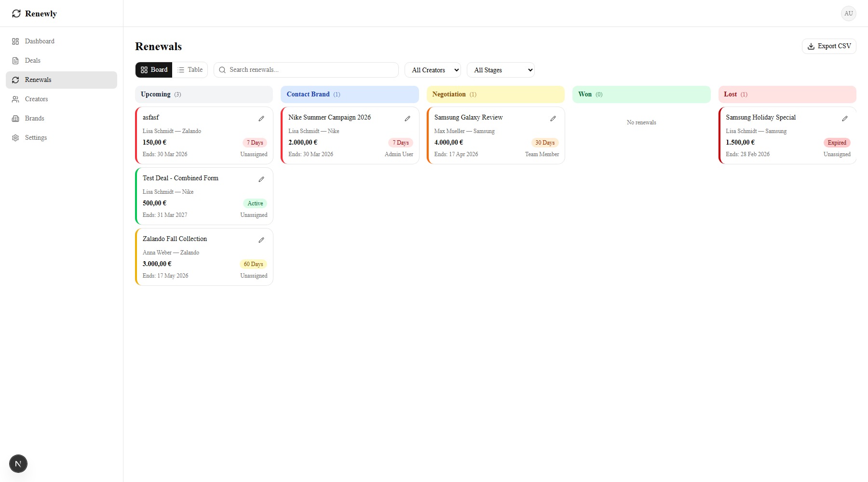The width and height of the screenshot is (868, 482).
Task: Open the AU user avatar menu
Action: point(848,13)
